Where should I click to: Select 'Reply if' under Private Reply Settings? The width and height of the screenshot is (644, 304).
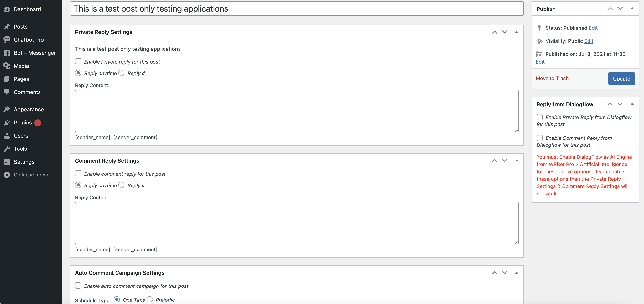click(x=122, y=73)
